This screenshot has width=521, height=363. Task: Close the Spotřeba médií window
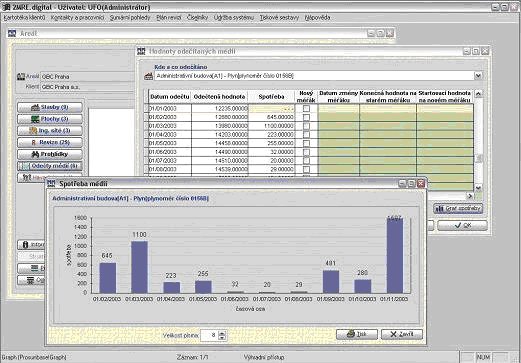click(421, 183)
